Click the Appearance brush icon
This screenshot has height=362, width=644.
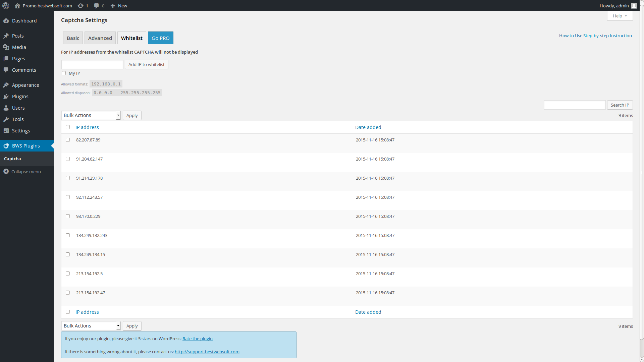tap(6, 85)
